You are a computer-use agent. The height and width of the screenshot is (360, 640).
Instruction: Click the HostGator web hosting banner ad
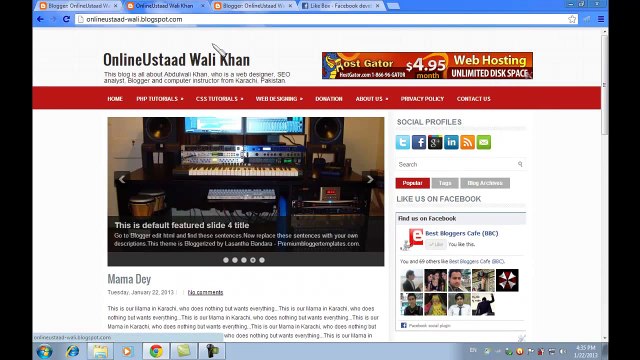coord(427,65)
